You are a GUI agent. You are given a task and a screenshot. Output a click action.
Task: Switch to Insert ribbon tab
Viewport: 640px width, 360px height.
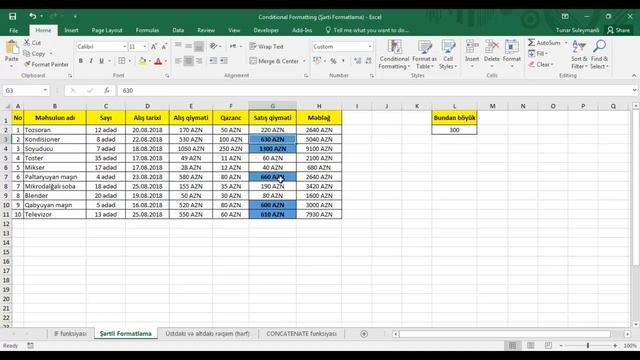click(71, 30)
